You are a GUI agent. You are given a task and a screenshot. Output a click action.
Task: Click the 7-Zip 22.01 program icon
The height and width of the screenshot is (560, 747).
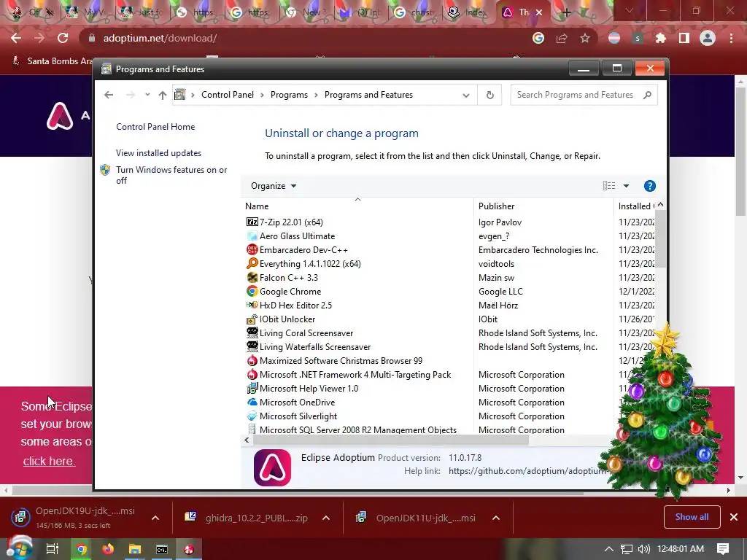click(252, 222)
